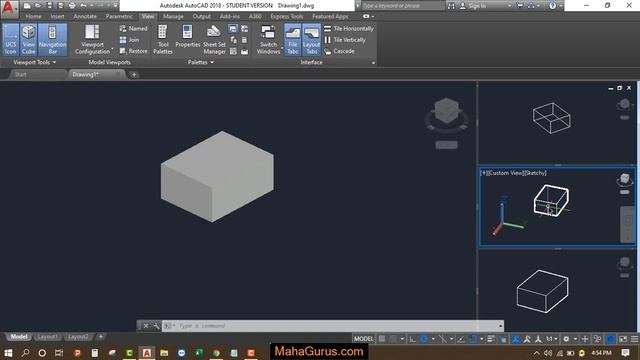640x360 pixels.
Task: Add new layout with plus button
Action: 100,337
